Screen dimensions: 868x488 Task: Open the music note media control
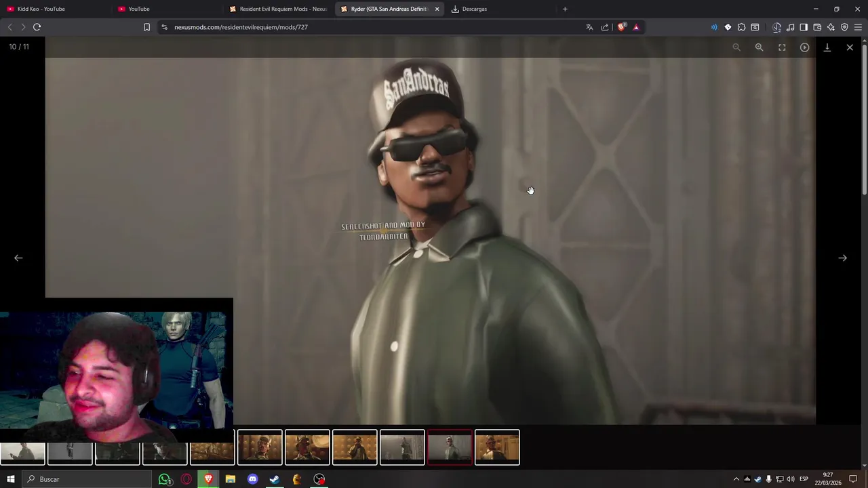point(791,27)
